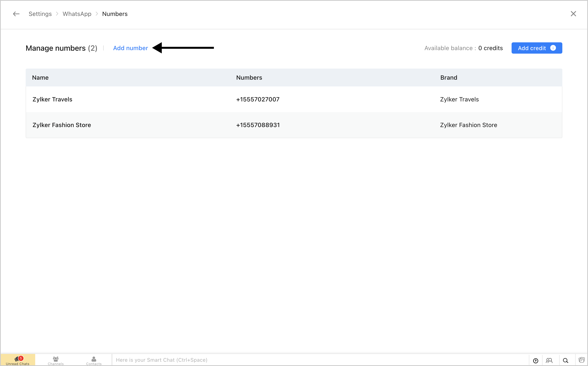Image resolution: width=588 pixels, height=366 pixels.
Task: Open the contacts people icon in bottom bar
Action: pyautogui.click(x=549, y=360)
